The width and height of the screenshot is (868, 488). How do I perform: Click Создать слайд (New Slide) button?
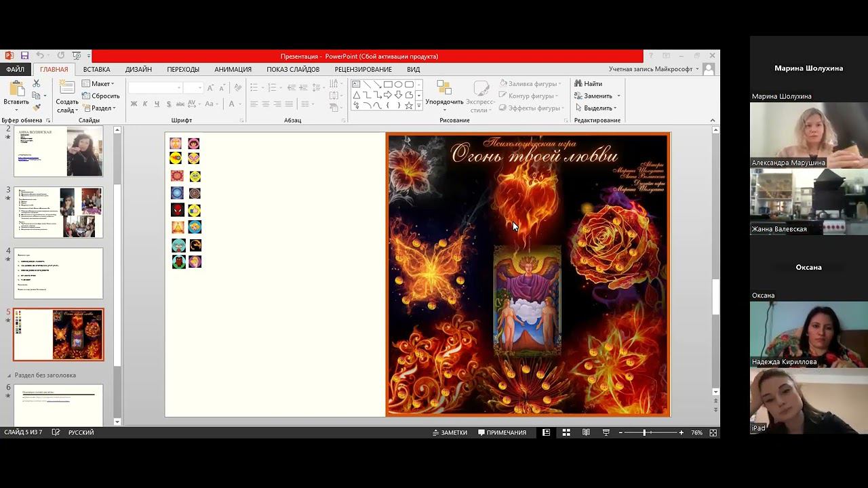coord(67,97)
